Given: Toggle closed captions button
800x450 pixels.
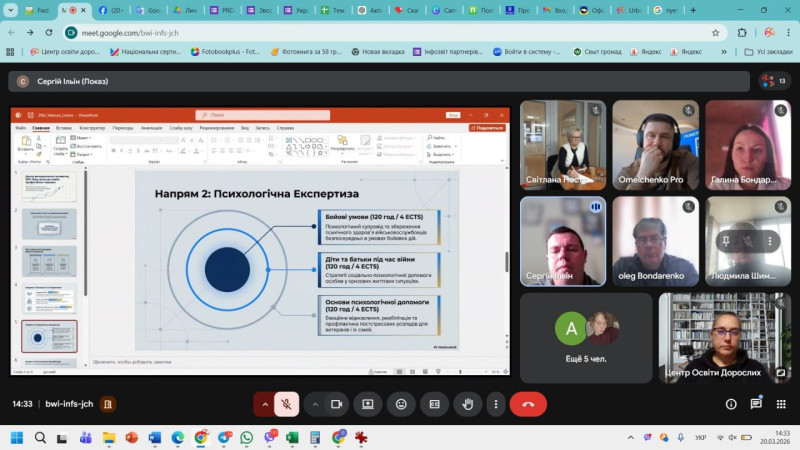Looking at the screenshot, I should (434, 404).
